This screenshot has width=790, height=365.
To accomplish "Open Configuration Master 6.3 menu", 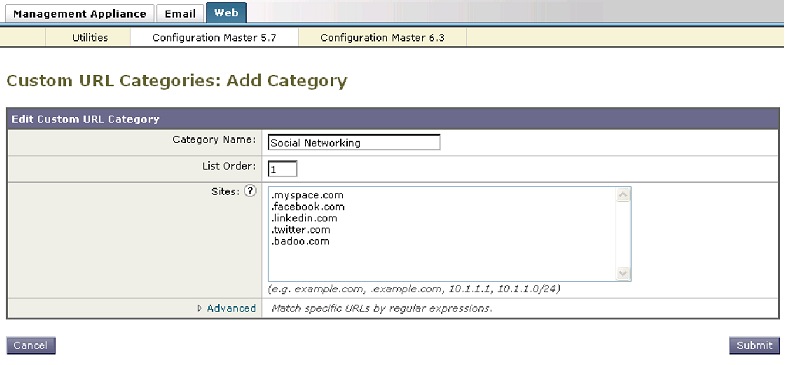I will [382, 37].
